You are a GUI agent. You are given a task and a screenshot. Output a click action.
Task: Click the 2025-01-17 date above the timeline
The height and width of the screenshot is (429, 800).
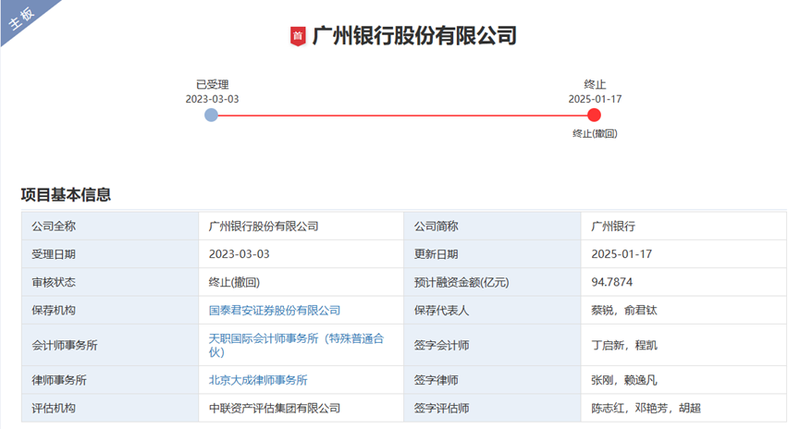pyautogui.click(x=594, y=99)
